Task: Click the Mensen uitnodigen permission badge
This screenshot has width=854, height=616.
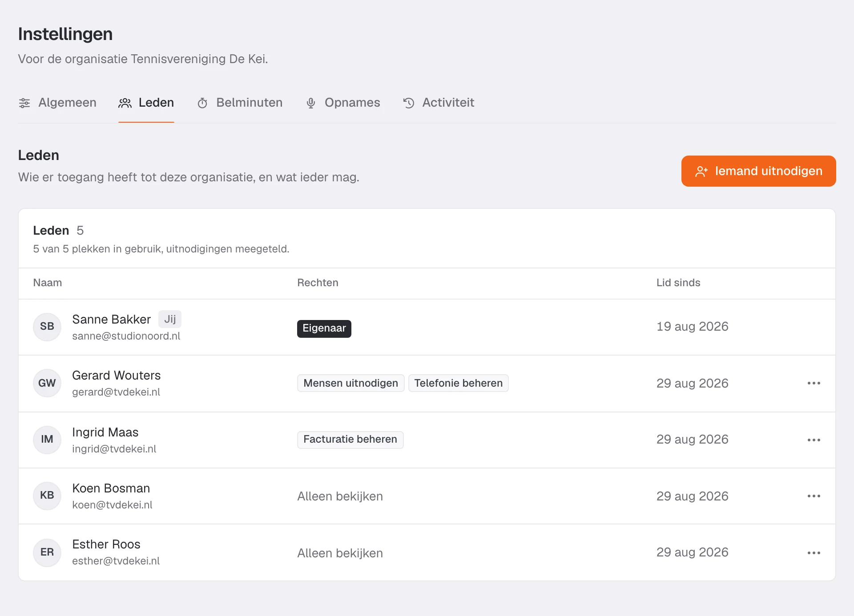Action: point(351,383)
